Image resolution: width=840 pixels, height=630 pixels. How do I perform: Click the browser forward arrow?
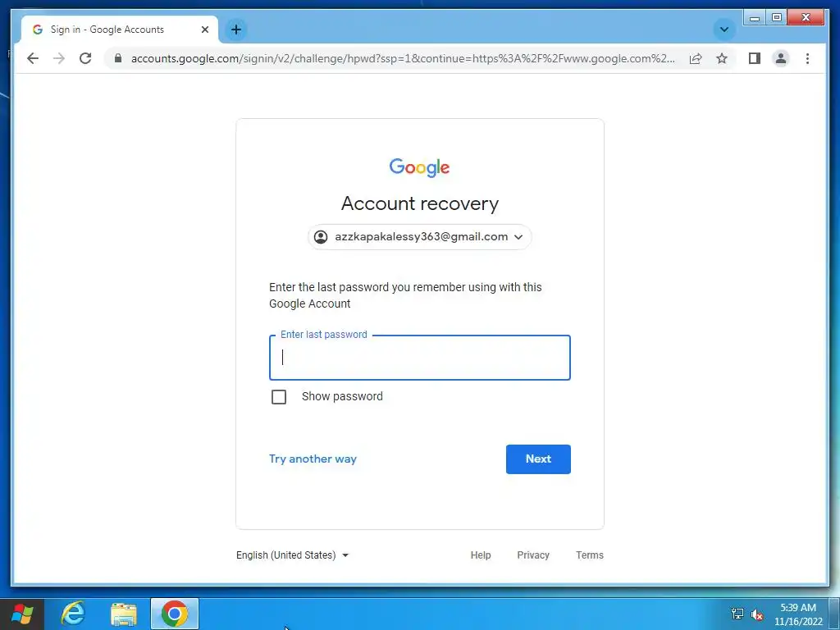[x=59, y=58]
